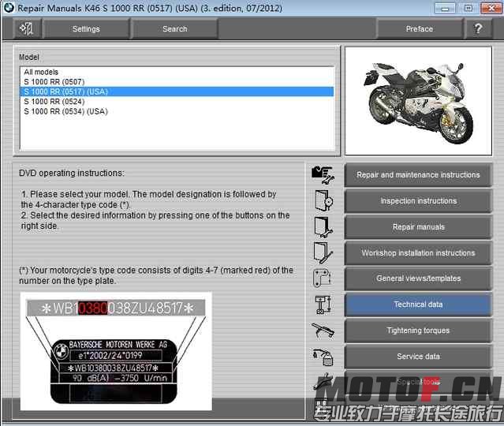Click the type plate illustration image
504x426 pixels.
point(116,351)
